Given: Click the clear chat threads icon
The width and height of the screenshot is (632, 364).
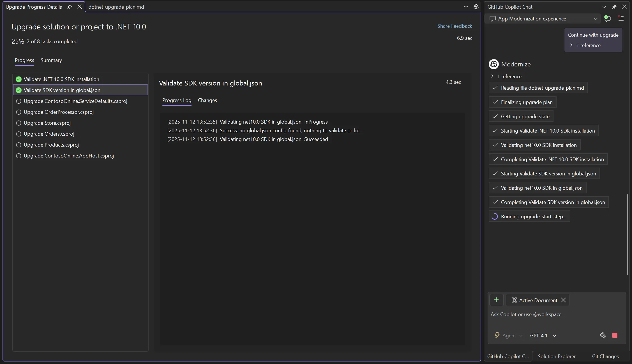Looking at the screenshot, I should tap(621, 18).
